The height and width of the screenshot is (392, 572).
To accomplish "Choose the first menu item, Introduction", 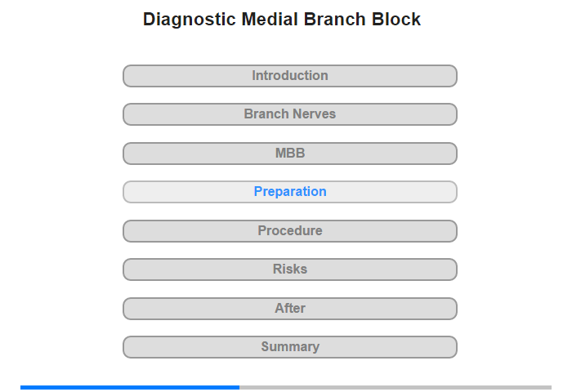I will 290,76.
